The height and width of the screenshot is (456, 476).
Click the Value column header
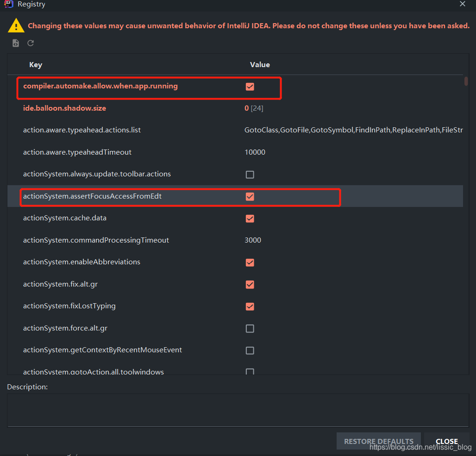click(x=260, y=65)
